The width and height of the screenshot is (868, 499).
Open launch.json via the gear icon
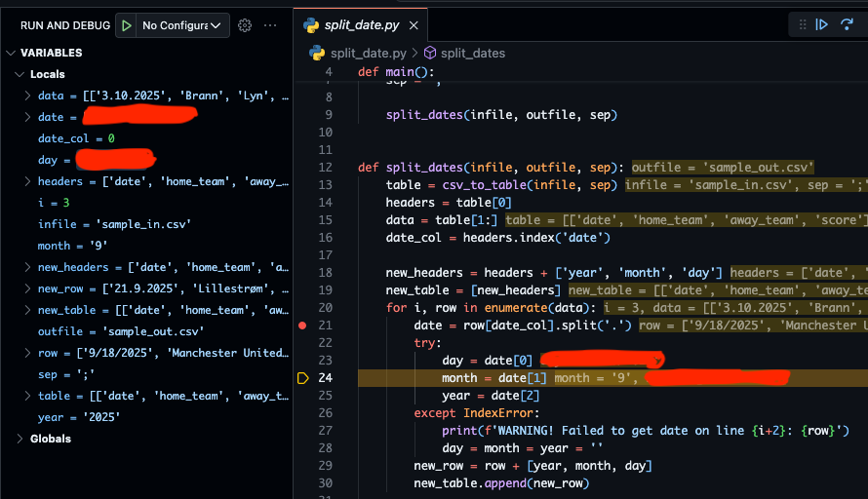(x=245, y=25)
